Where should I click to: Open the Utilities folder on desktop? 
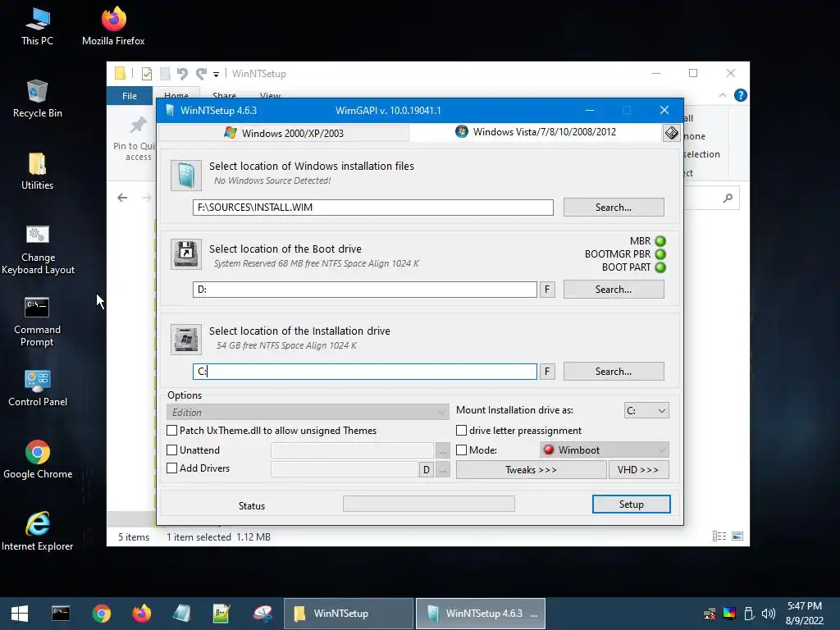tap(38, 171)
